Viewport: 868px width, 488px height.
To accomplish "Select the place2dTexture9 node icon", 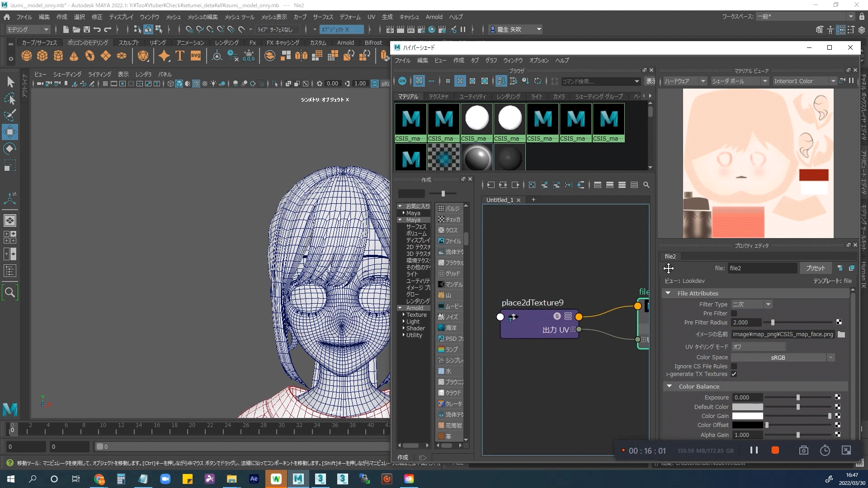I will point(513,316).
